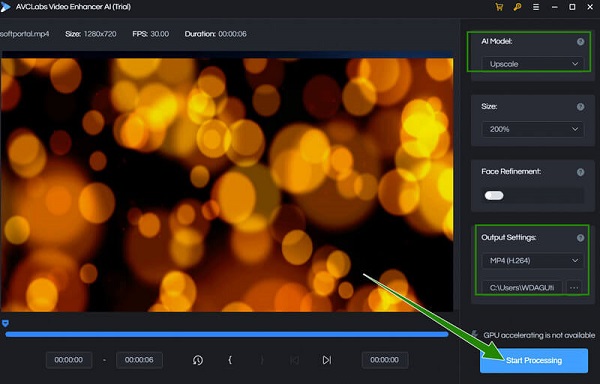
Task: Open the Size 200% dropdown
Action: [533, 129]
